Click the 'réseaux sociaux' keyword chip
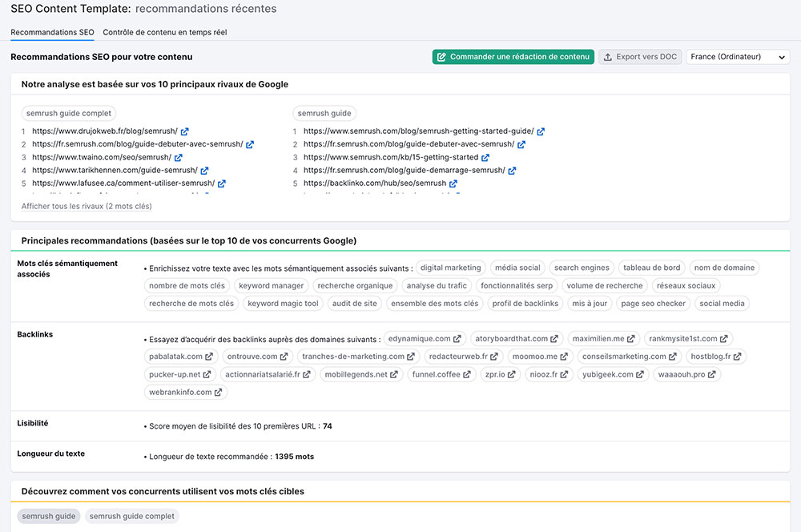801x532 pixels. (686, 286)
